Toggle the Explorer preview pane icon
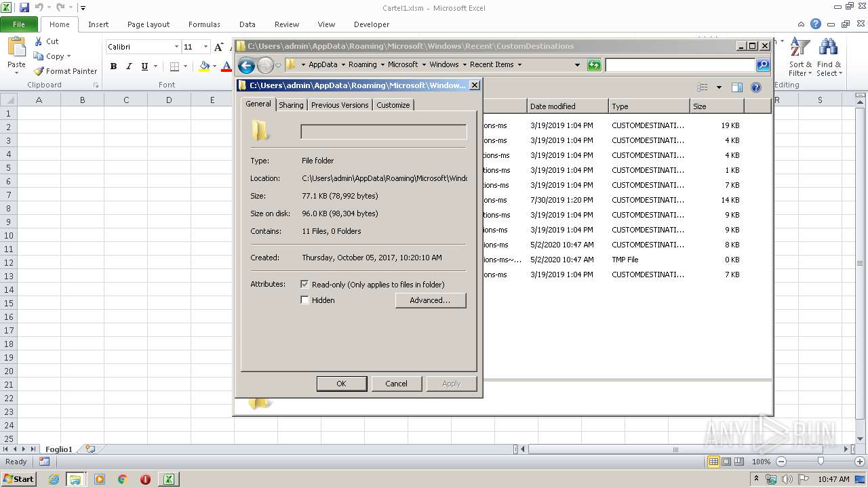 (737, 87)
